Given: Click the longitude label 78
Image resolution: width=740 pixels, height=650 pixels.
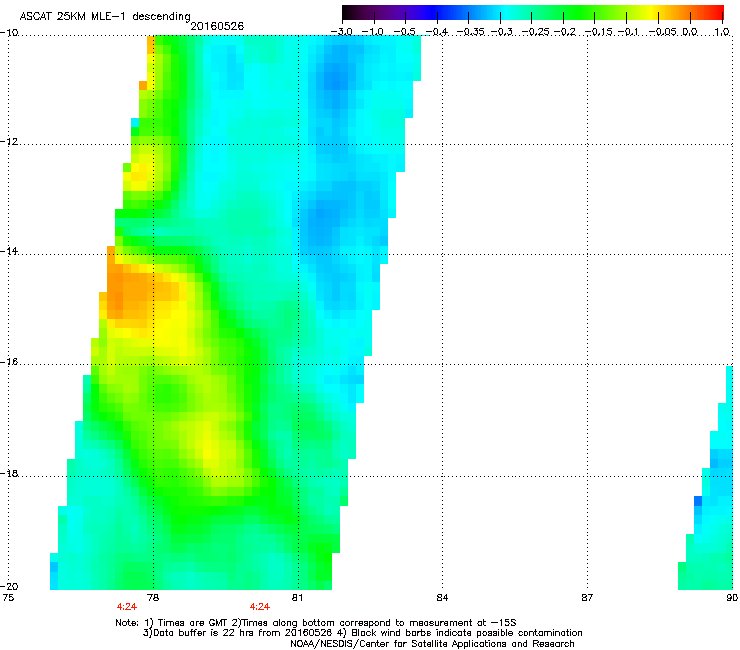Looking at the screenshot, I should pos(153,598).
